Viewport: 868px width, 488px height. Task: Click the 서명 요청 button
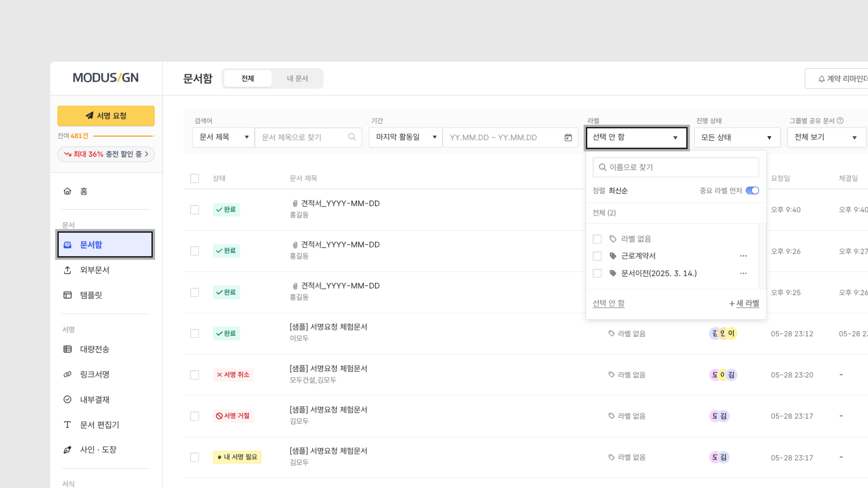point(106,116)
